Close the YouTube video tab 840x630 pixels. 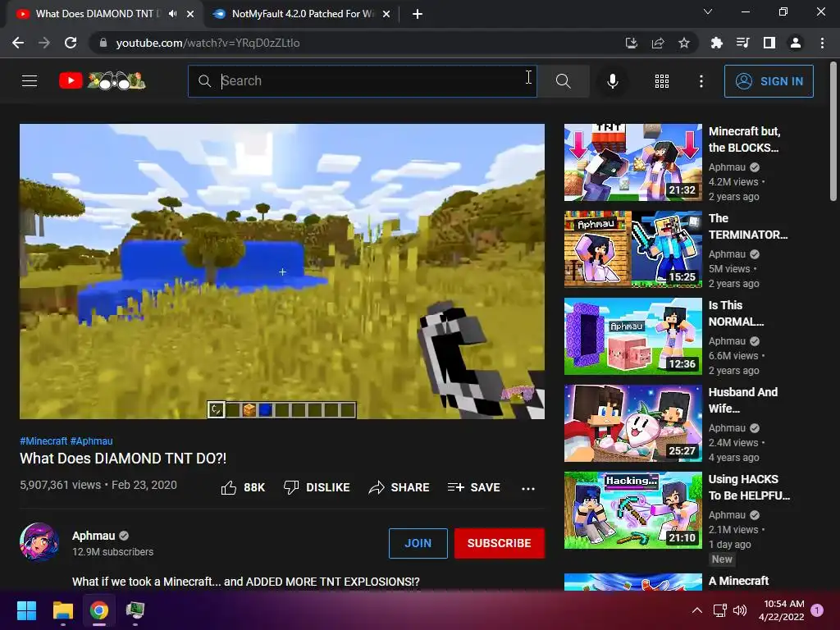point(190,14)
